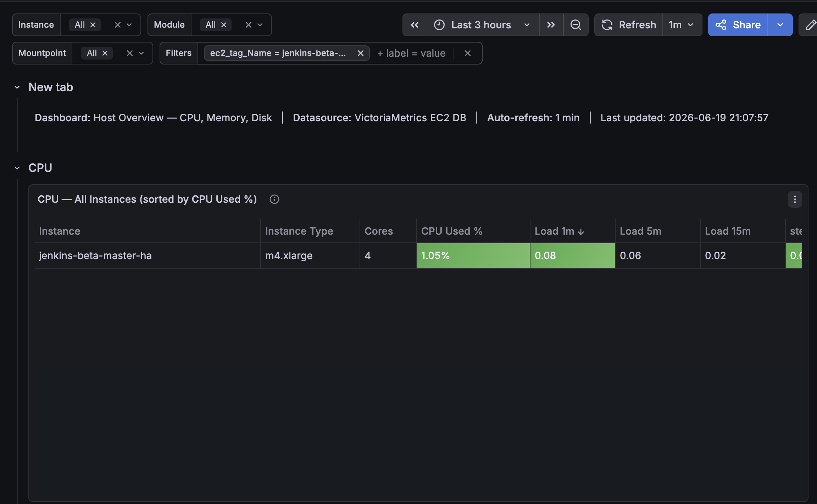Remove the ec2_tag_Name filter chip
This screenshot has width=817, height=504.
click(361, 53)
